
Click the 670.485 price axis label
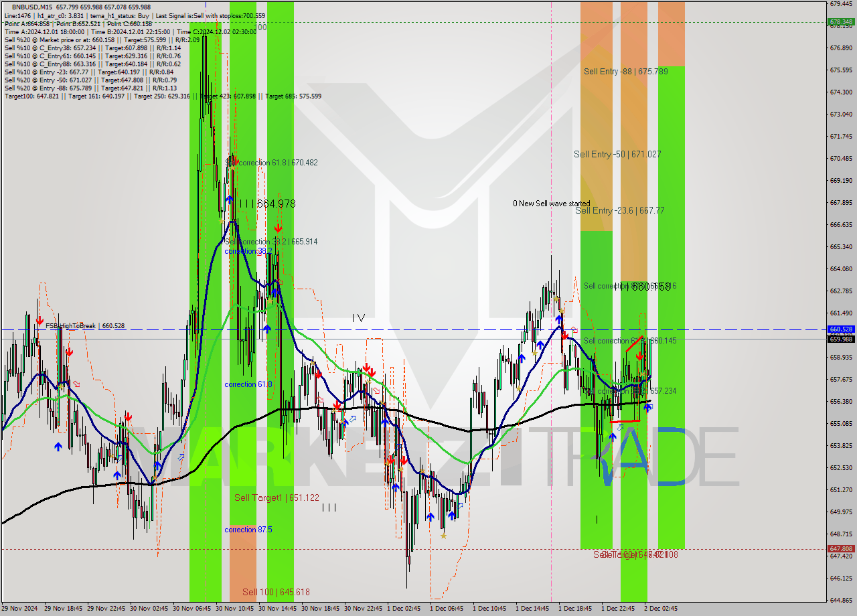841,158
